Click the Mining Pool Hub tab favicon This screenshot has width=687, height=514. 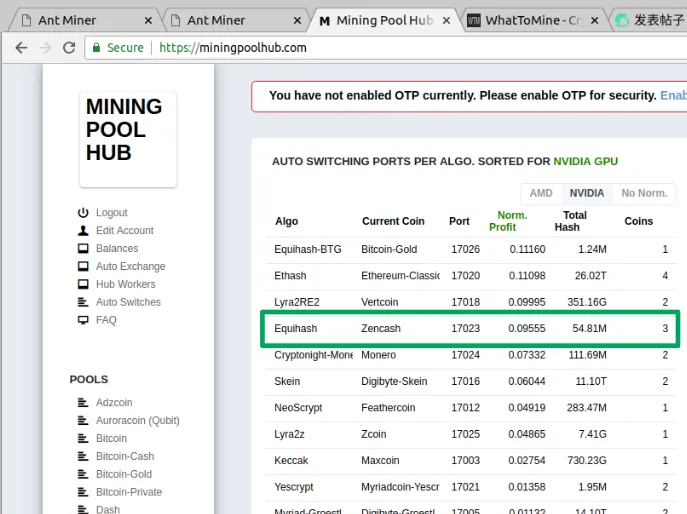click(x=325, y=21)
